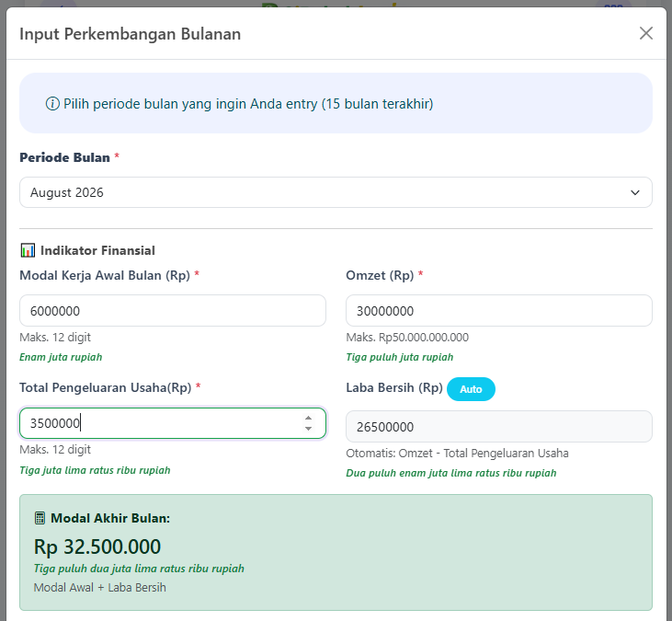Click 'Maks. Rp50.000.000.000' hint under Omzet
Screen dimensions: 672x621
point(407,337)
